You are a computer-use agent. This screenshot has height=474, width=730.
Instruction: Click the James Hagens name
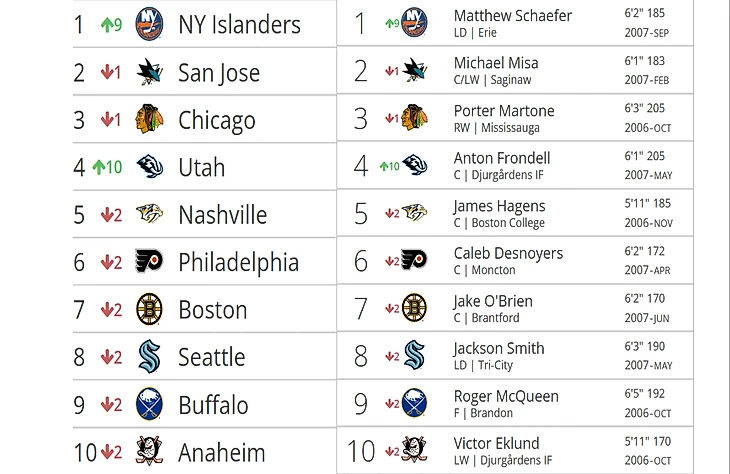coord(500,206)
